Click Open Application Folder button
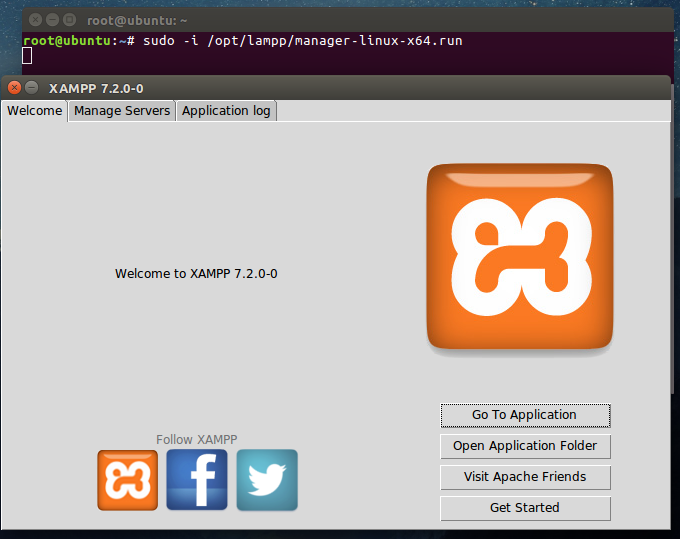Screen dimensions: 680x539 [525, 446]
